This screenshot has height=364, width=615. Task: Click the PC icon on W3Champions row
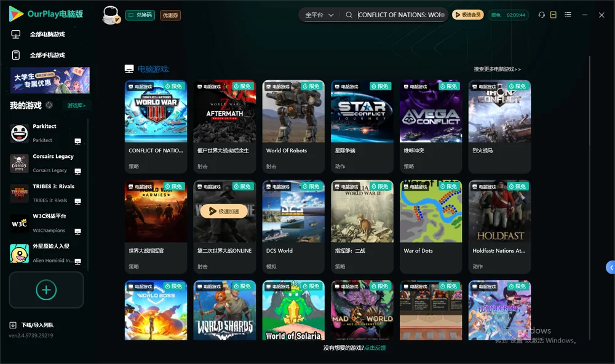coord(77,231)
